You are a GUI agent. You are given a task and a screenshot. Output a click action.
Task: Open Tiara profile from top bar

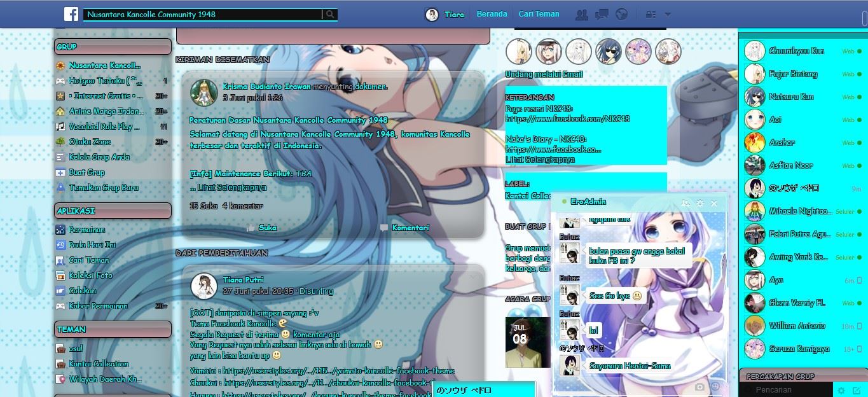(x=444, y=15)
